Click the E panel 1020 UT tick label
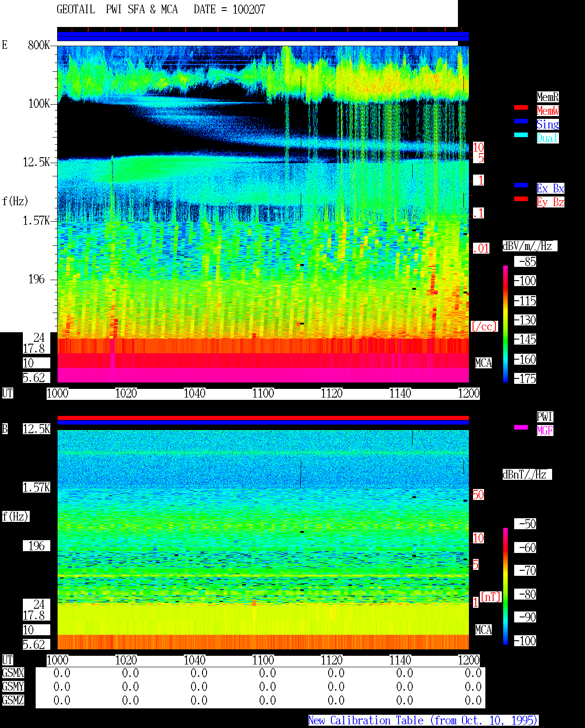The width and height of the screenshot is (585, 728). pos(126,393)
